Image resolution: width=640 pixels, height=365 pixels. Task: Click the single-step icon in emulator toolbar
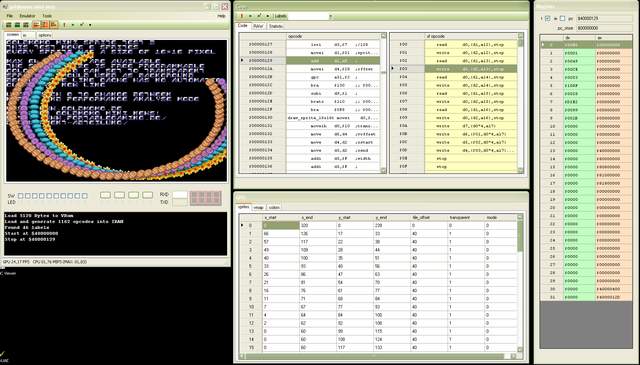coord(64,25)
